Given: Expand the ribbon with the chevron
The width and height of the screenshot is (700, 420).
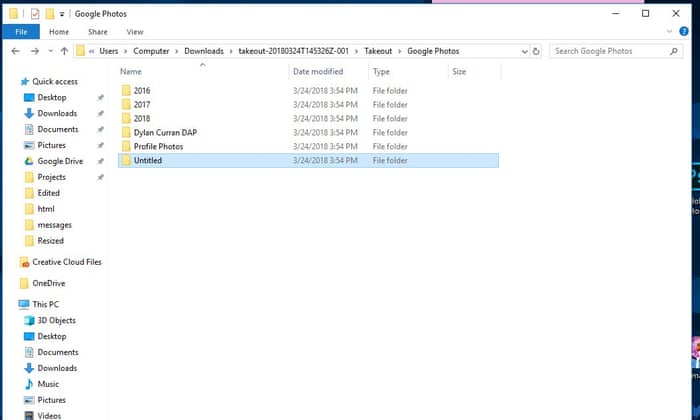Looking at the screenshot, I should pos(671,32).
